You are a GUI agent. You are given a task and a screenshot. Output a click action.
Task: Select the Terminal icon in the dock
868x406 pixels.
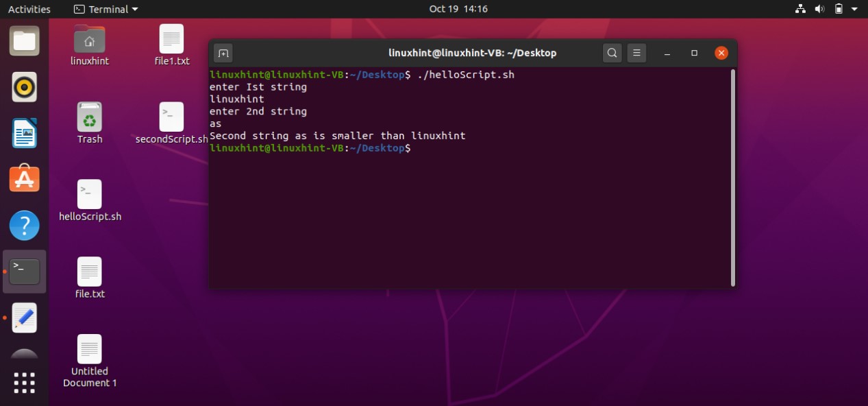pyautogui.click(x=25, y=272)
